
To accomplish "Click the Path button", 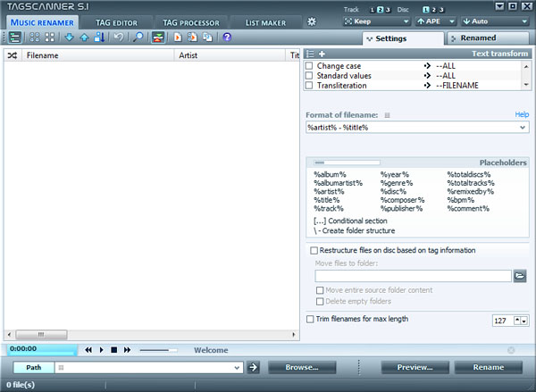I will [34, 367].
